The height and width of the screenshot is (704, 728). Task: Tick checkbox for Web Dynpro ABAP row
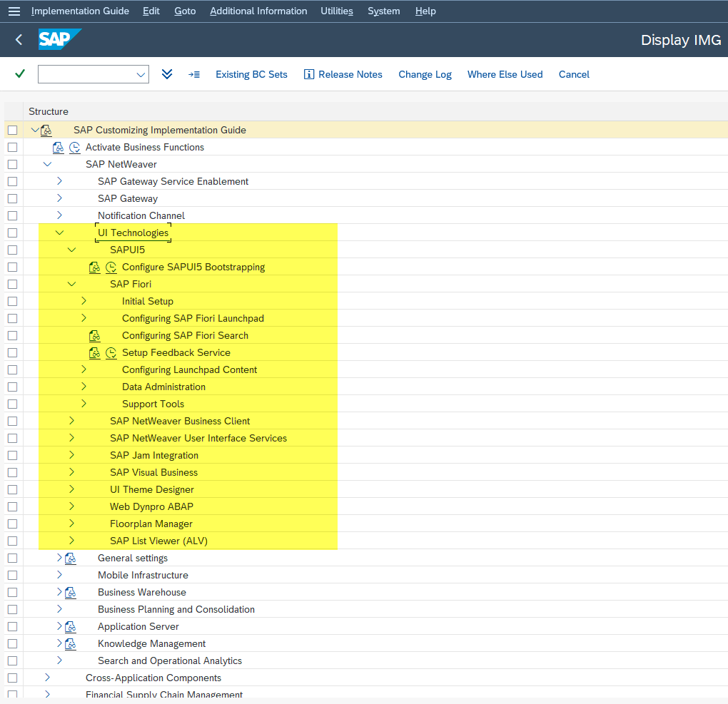click(13, 506)
